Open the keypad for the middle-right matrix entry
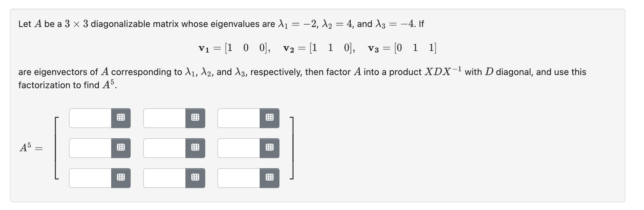The height and width of the screenshot is (210, 644). pos(270,148)
